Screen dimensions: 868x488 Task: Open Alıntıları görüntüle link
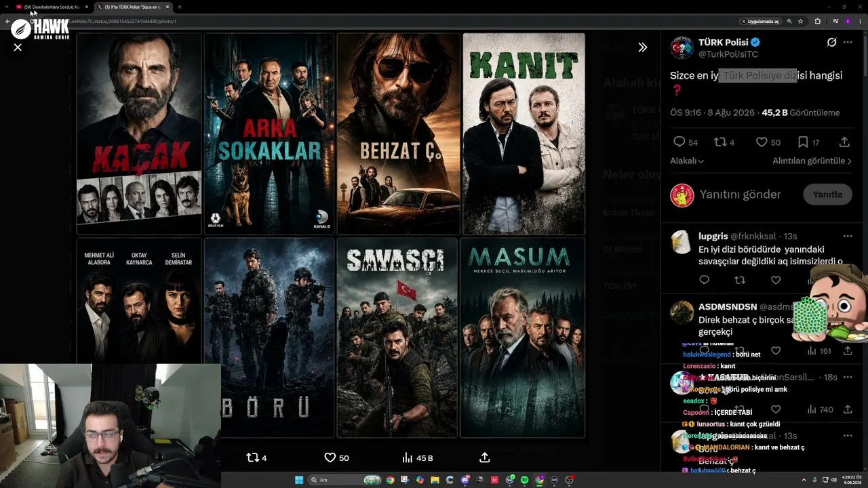[812, 161]
